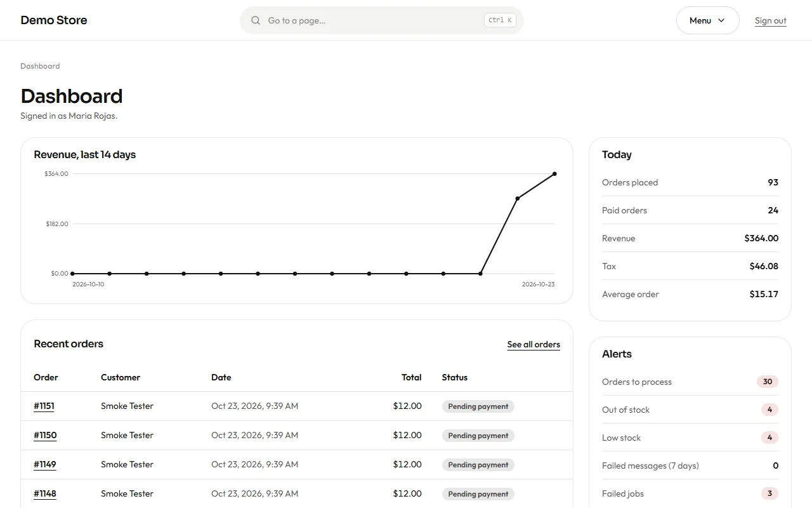This screenshot has width=812, height=508.
Task: Click the Failed jobs count badge
Action: point(769,493)
